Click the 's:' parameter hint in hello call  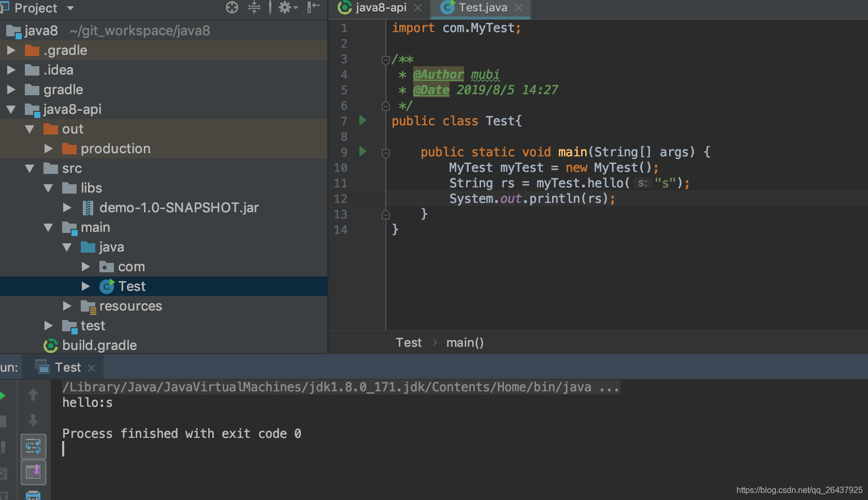click(642, 183)
